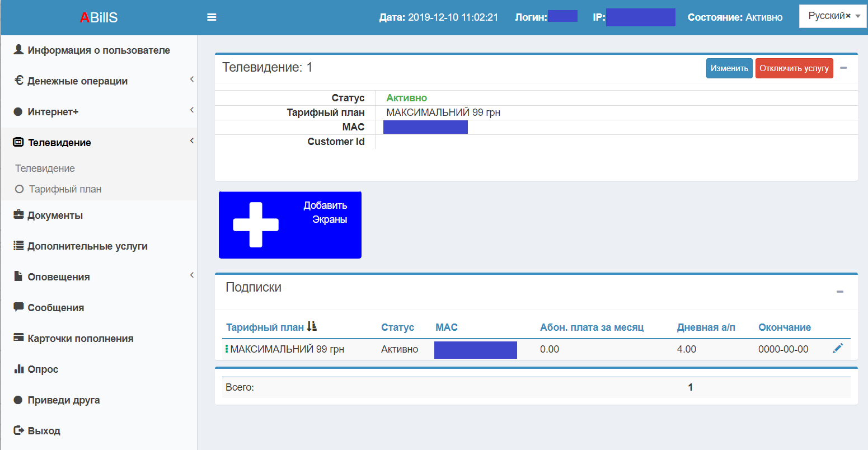Sort table by Окончание column header
The image size is (868, 450).
784,327
